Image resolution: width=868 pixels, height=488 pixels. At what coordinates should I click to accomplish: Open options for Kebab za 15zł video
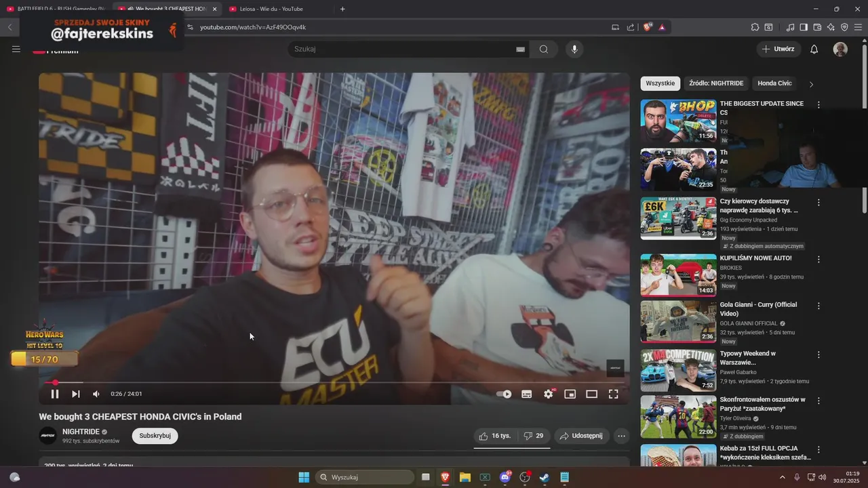tap(818, 449)
